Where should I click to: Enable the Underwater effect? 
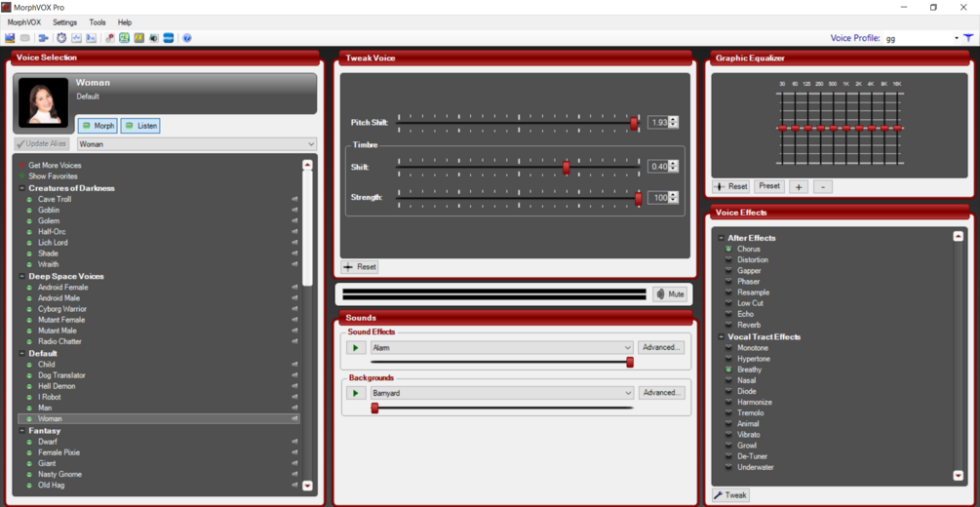tap(728, 468)
